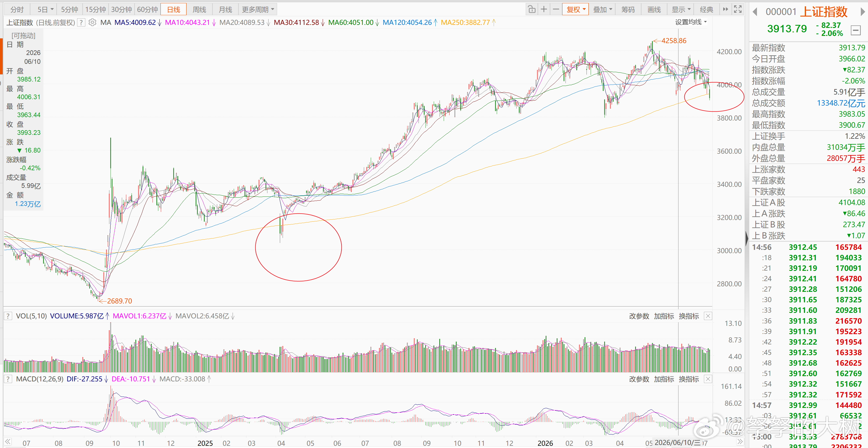
Task: Switch to the 分时 tab
Action: (17, 9)
